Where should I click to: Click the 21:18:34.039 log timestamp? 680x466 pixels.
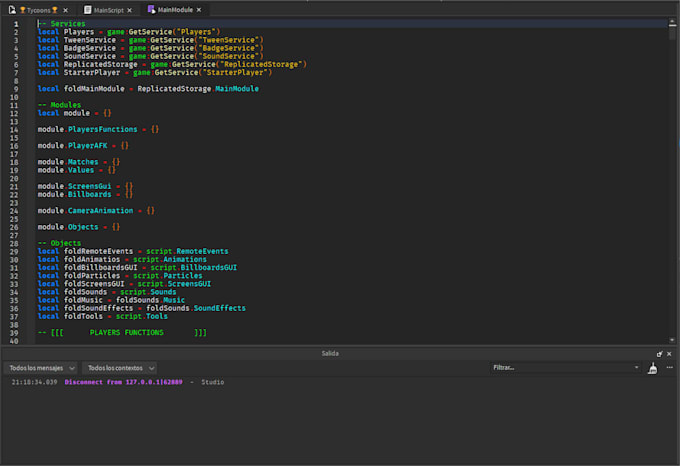click(x=34, y=382)
